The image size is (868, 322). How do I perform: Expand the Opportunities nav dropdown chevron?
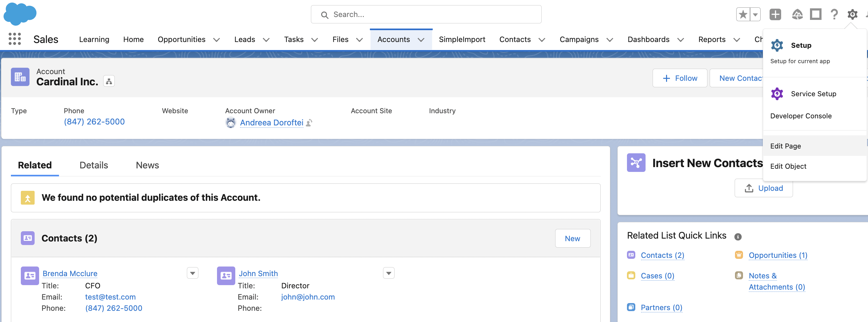click(217, 40)
